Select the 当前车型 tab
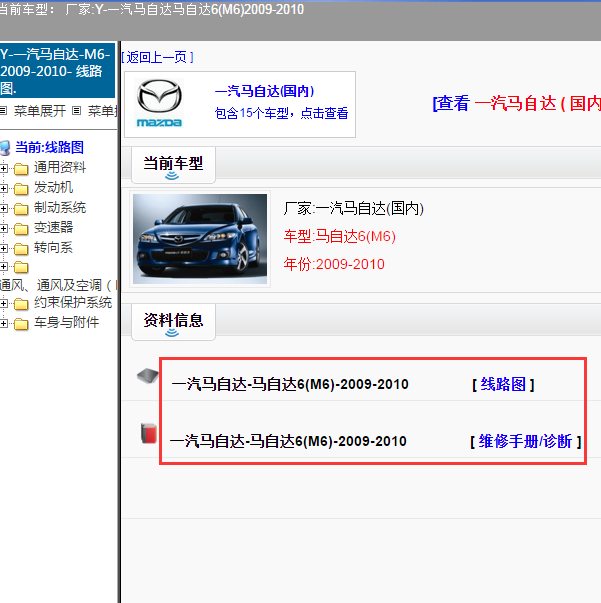Screen dimensions: 601x603 (173, 165)
